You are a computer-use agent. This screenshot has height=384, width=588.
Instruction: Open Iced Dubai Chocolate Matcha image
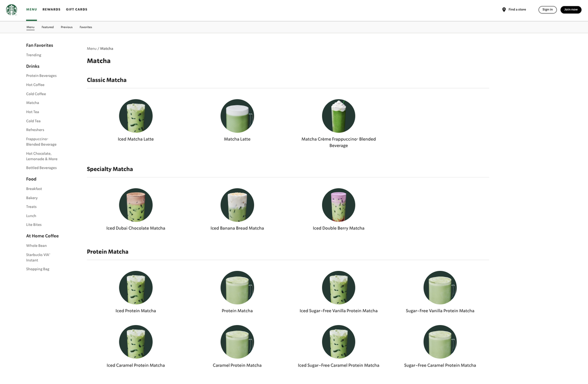(x=136, y=205)
